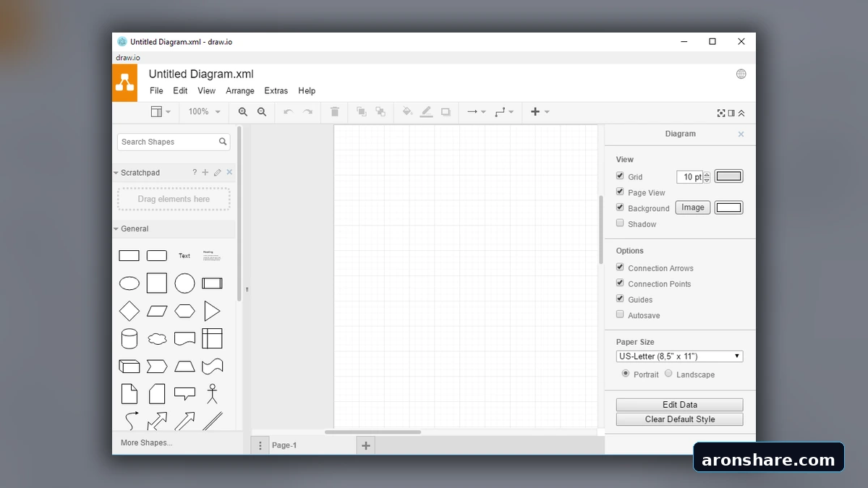Select the hexagon shape in General
Viewport: 868px width, 488px height.
(x=184, y=311)
